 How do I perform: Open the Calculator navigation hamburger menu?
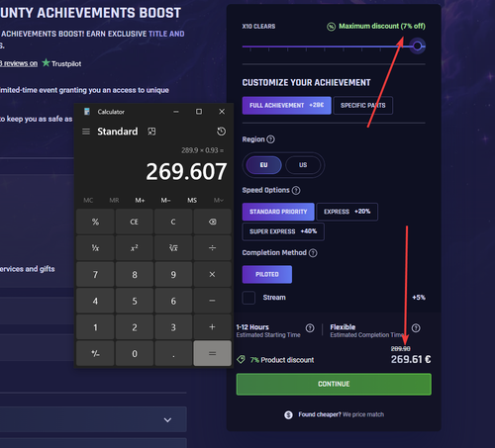[x=86, y=132]
